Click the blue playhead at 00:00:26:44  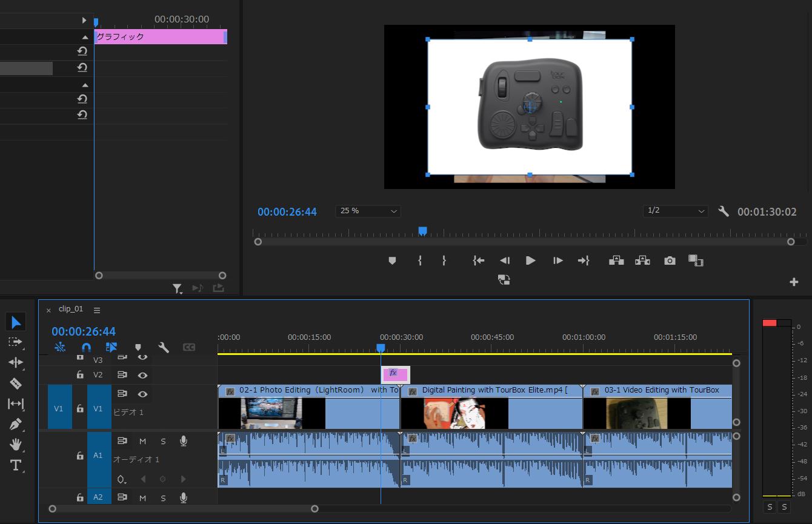(381, 347)
